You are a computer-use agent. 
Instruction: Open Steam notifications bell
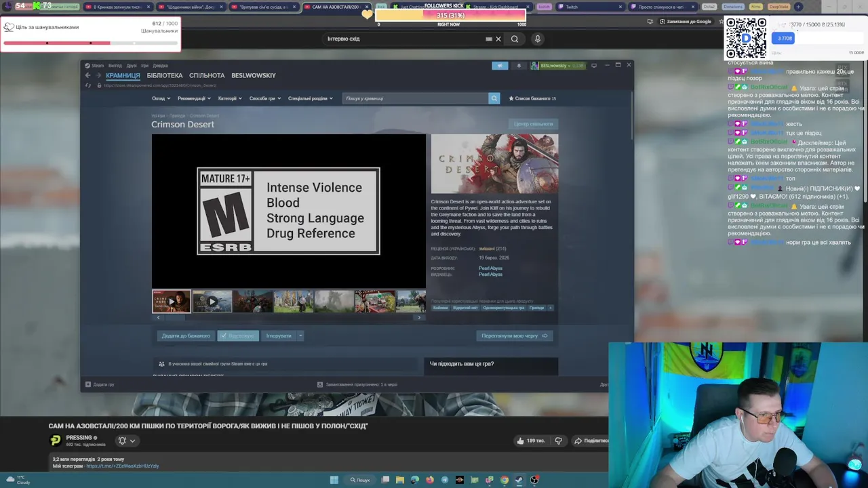click(x=519, y=66)
